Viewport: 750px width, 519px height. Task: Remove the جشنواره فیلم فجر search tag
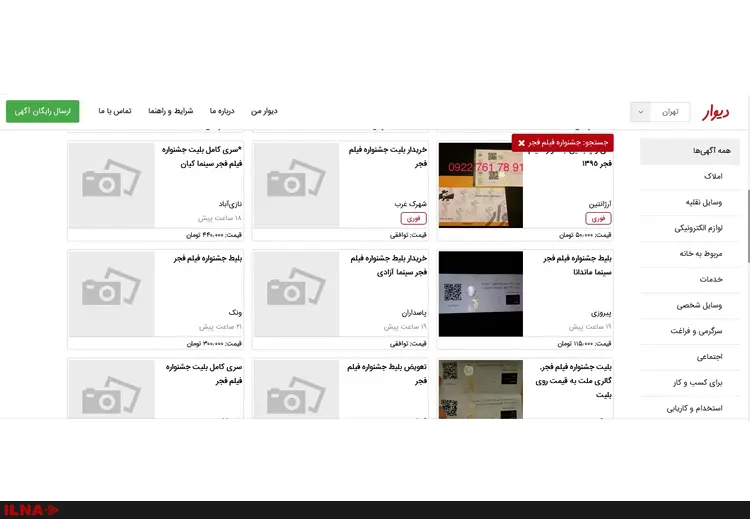pyautogui.click(x=521, y=143)
